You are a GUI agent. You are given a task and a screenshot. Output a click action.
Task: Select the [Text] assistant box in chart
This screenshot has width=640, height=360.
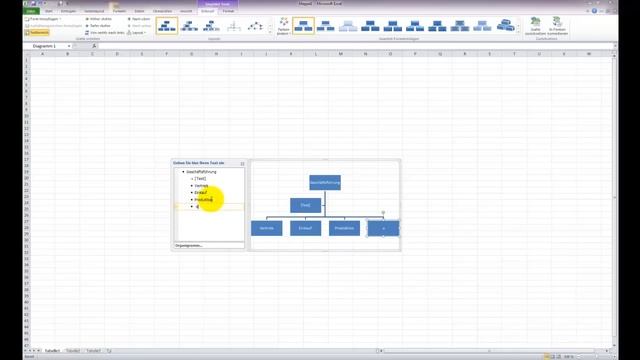pyautogui.click(x=305, y=205)
